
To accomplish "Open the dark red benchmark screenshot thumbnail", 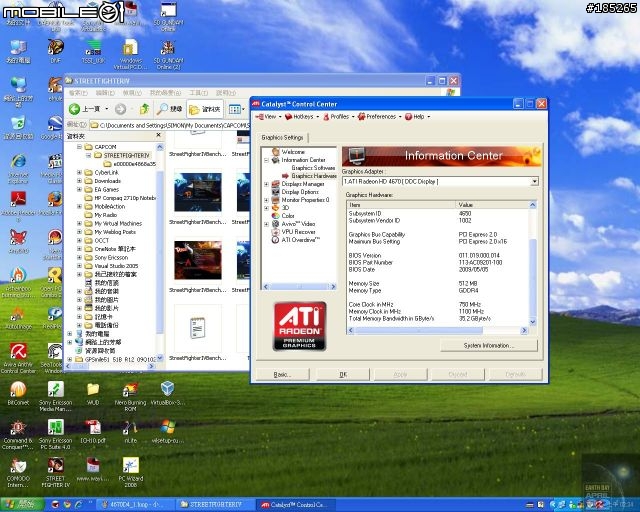I will click(x=198, y=260).
